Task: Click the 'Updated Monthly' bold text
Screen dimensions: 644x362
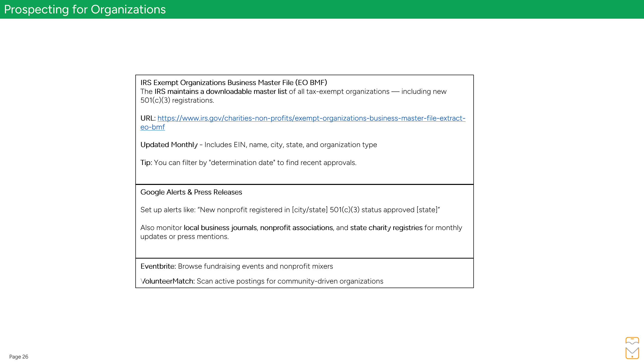Action: pos(169,145)
